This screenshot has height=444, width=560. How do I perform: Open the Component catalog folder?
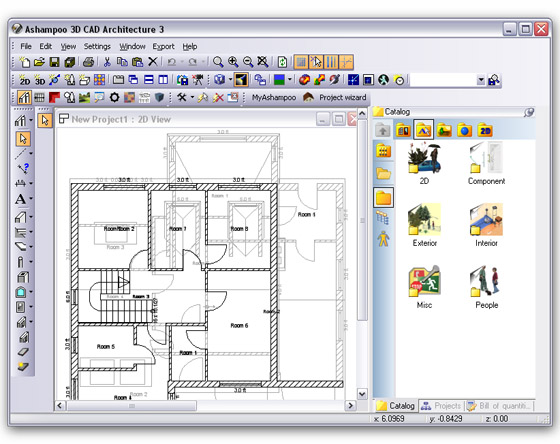tap(486, 163)
